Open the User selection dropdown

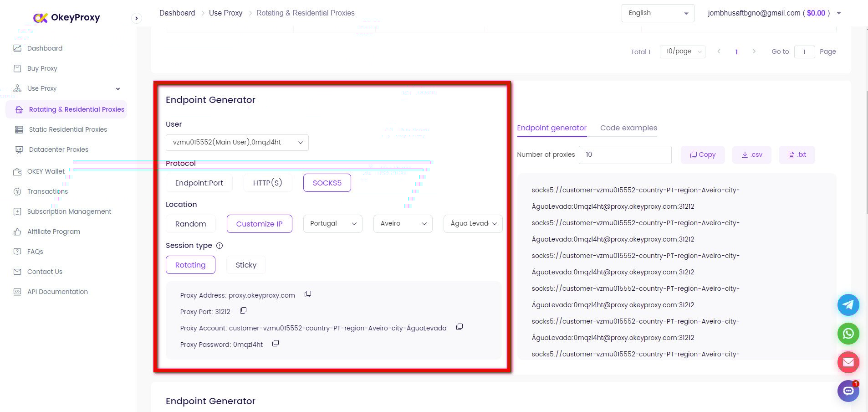coord(237,142)
